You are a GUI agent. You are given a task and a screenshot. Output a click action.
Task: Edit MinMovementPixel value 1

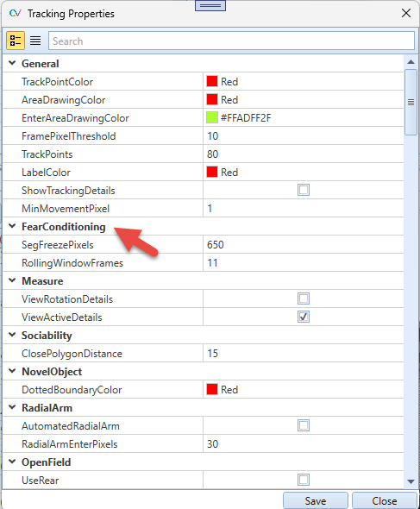point(304,209)
